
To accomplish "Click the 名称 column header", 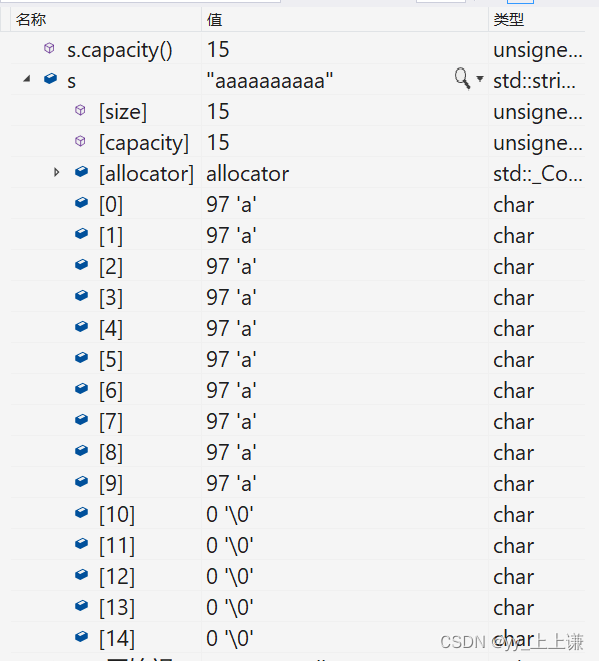I will (x=31, y=19).
